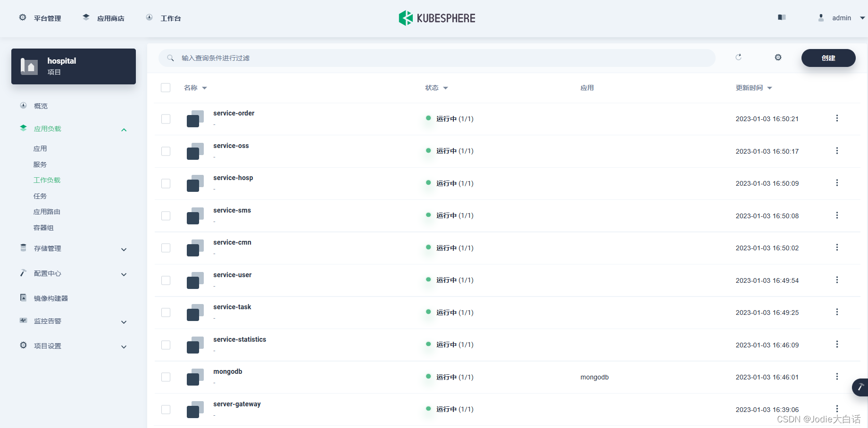Check the service-user row checkbox
Image resolution: width=868 pixels, height=428 pixels.
coord(166,280)
